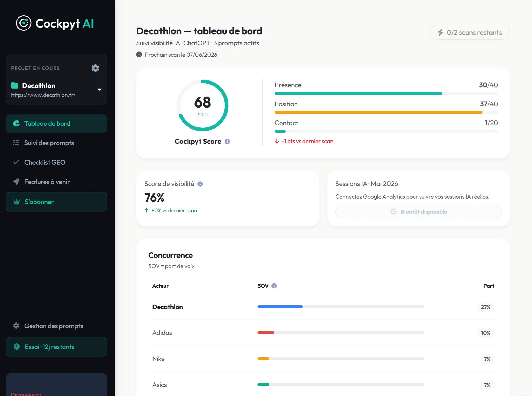The image size is (532, 396).
Task: Click the Features à venir rocket icon
Action: (x=16, y=182)
